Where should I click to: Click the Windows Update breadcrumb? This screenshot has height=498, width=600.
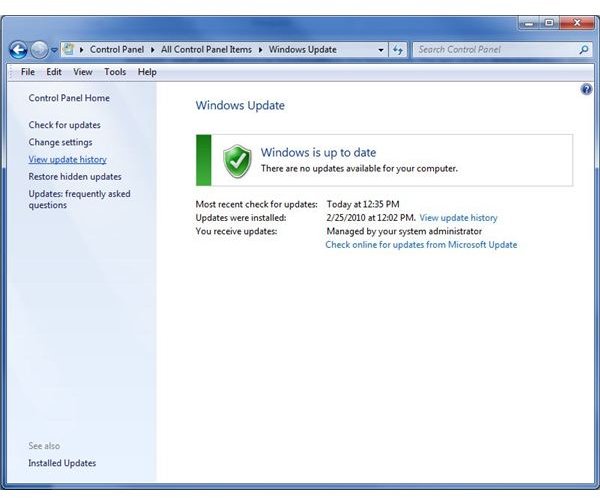[x=302, y=50]
